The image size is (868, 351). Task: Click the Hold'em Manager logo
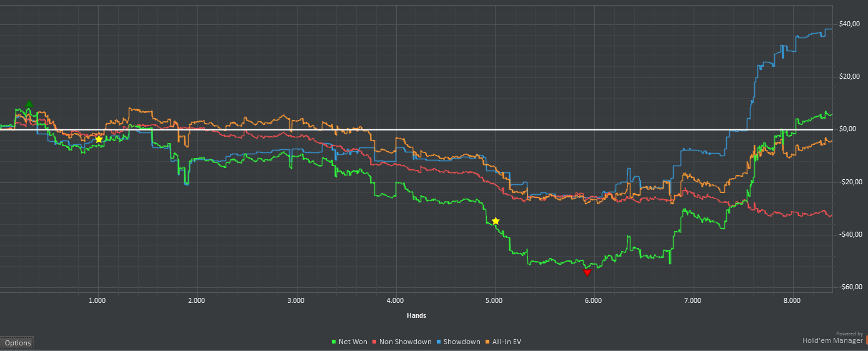coord(834,338)
